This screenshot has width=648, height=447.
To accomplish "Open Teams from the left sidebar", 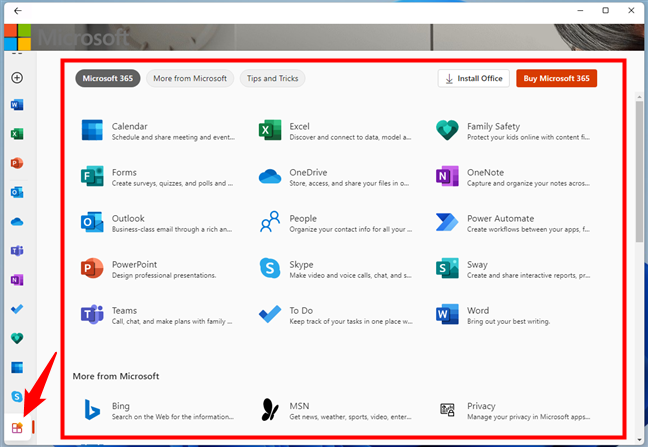I will click(x=17, y=251).
